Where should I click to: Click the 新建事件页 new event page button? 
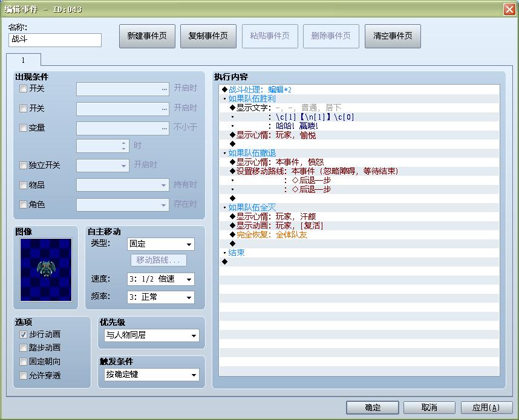(x=147, y=36)
